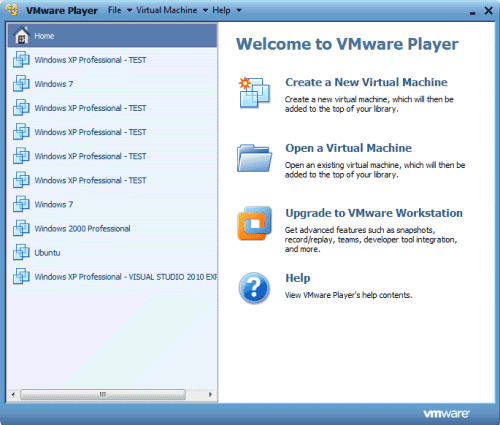Click the Windows 2000 Professional VM icon
The height and width of the screenshot is (425, 500).
(21, 228)
